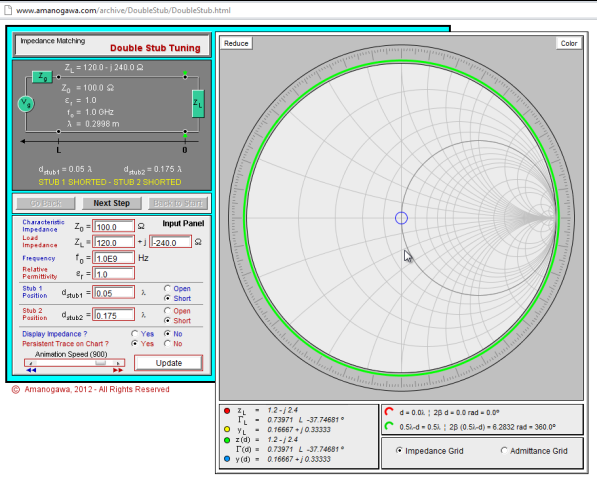Click the Animation Speed slider thumb

pos(101,363)
